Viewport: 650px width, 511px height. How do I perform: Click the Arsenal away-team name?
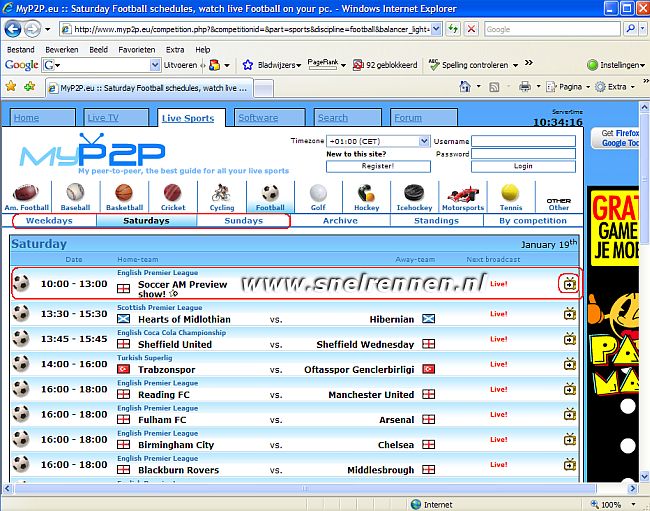[397, 420]
